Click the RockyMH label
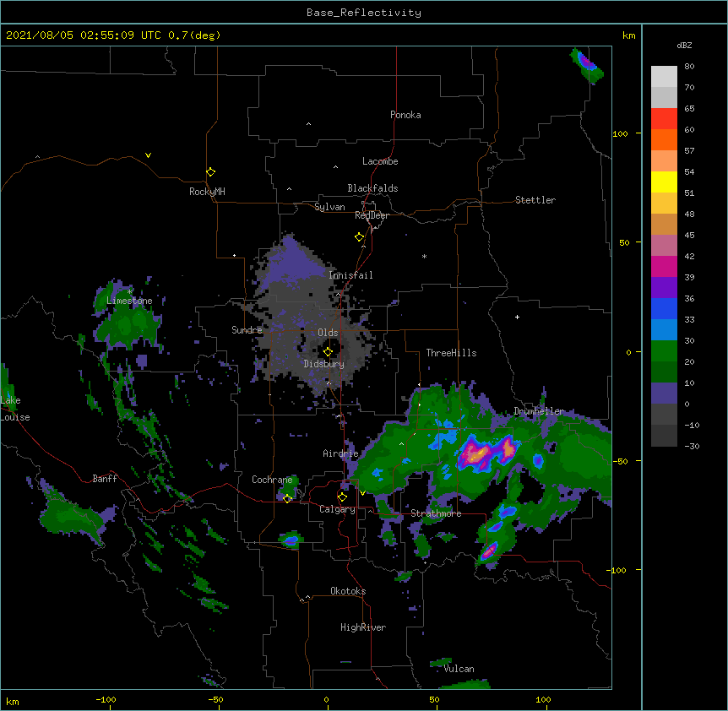Screen dimensions: 728x711 [207, 191]
